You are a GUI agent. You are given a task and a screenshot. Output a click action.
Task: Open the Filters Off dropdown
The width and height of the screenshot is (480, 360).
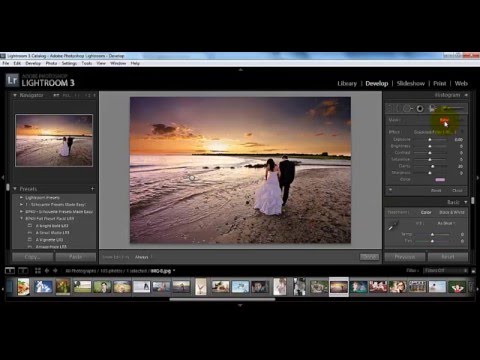pyautogui.click(x=446, y=271)
